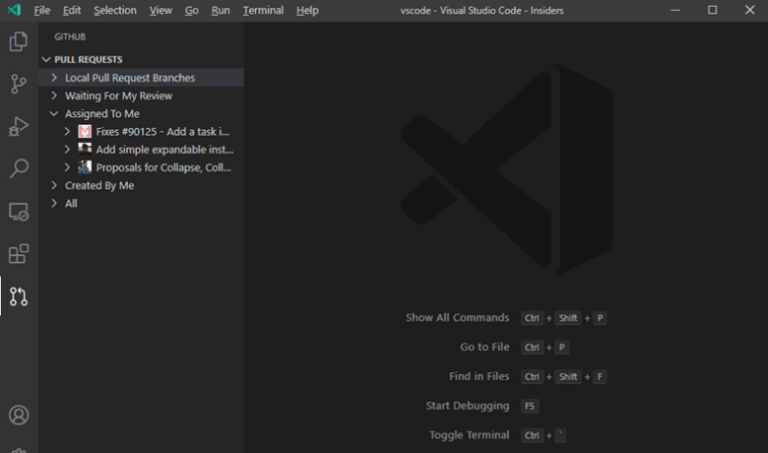Open the Selection menu
The image size is (768, 453).
pyautogui.click(x=115, y=10)
